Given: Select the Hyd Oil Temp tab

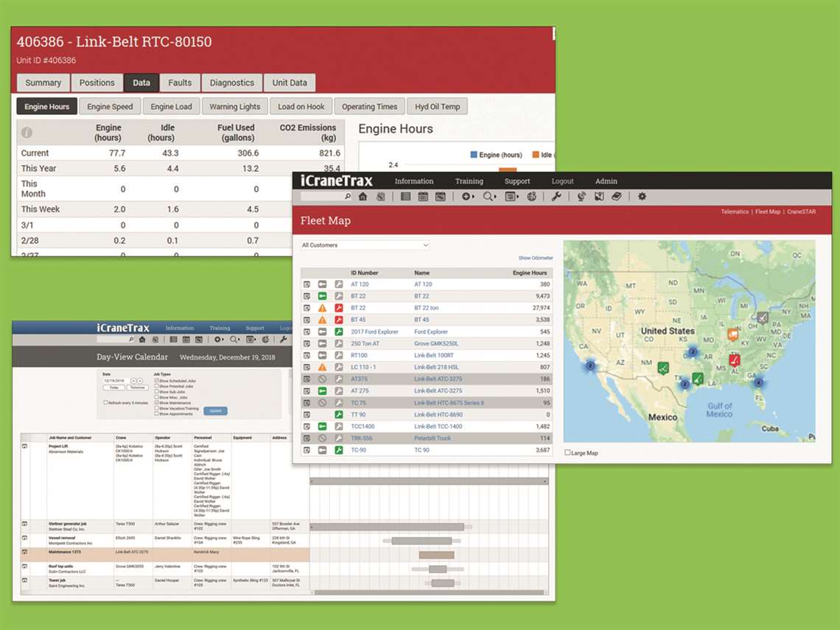Looking at the screenshot, I should (x=437, y=107).
